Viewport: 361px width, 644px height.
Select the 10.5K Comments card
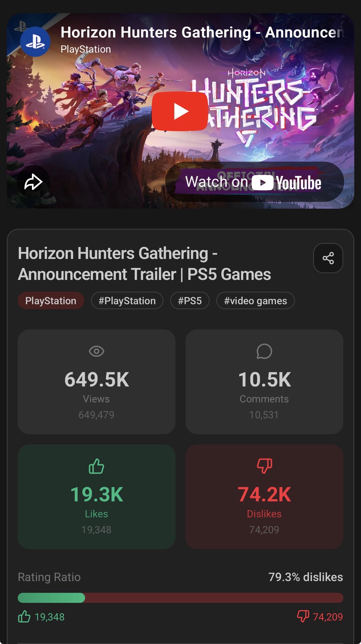coord(264,382)
